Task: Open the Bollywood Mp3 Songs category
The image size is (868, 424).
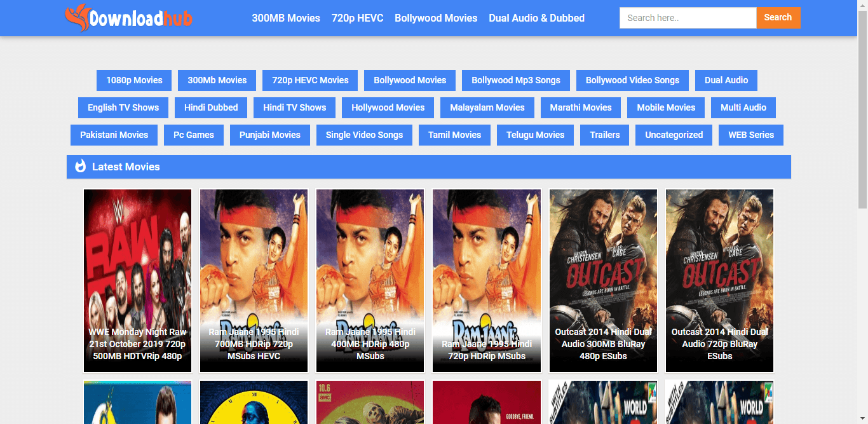Action: click(x=516, y=80)
